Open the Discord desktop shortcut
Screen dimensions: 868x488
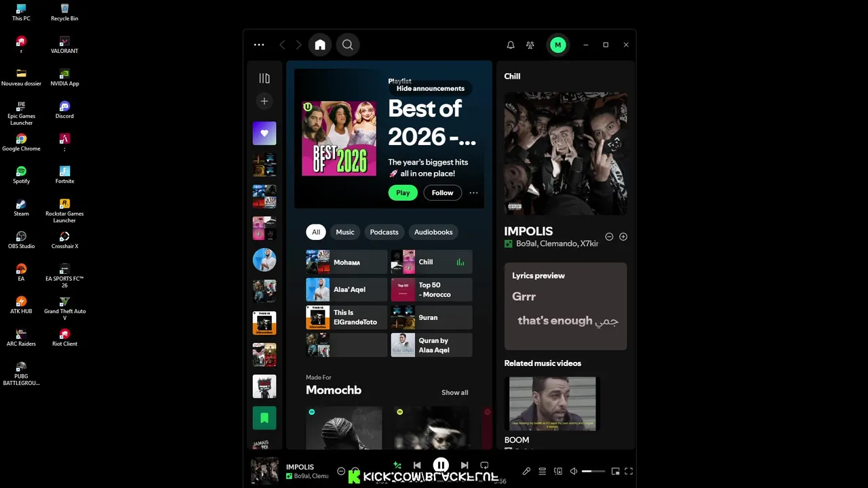coord(64,110)
